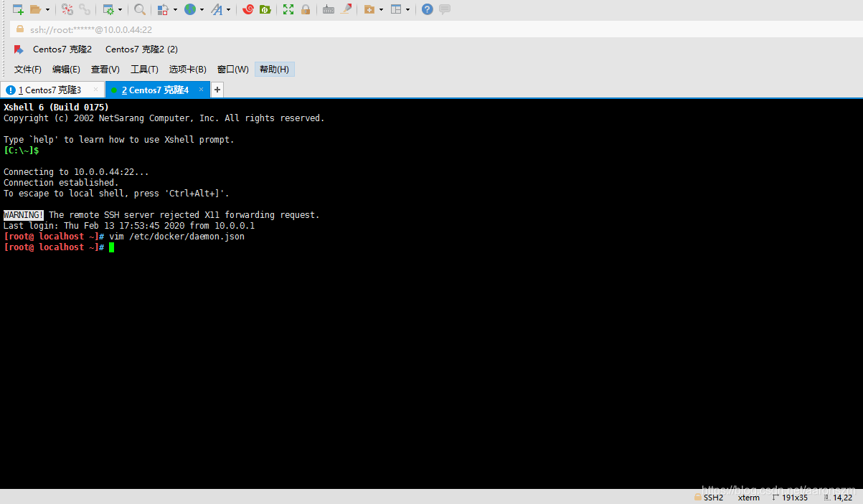Click the Font icon

tap(217, 9)
